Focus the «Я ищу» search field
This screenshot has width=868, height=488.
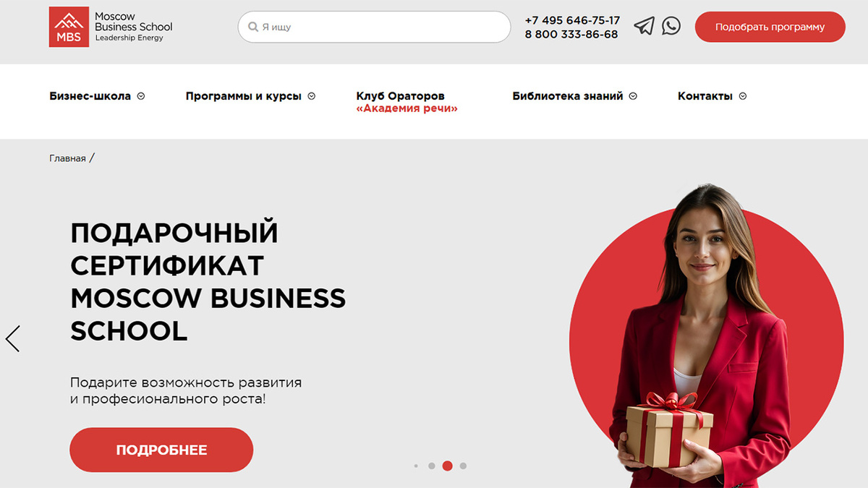[x=374, y=27]
